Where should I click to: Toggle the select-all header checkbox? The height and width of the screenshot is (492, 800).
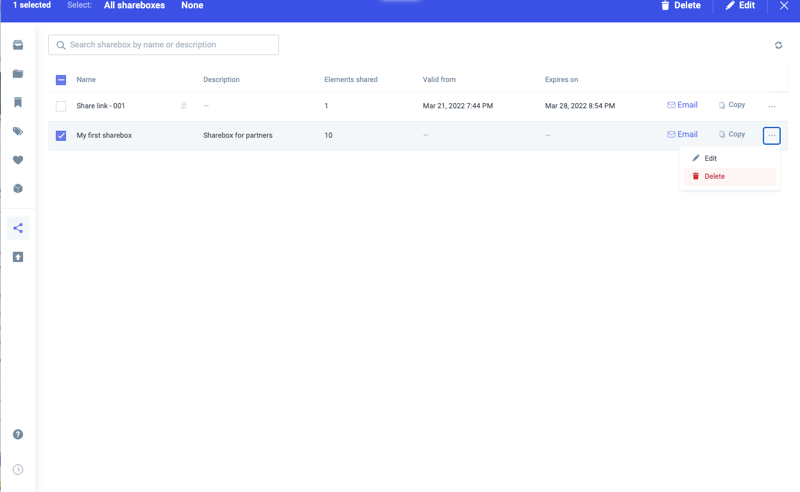coord(61,80)
